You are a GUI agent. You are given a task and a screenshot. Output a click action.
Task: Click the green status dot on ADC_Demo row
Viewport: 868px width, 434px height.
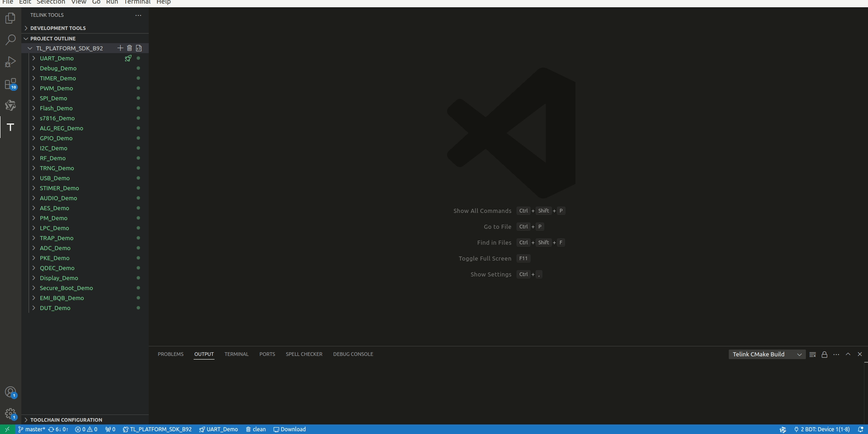pos(138,248)
